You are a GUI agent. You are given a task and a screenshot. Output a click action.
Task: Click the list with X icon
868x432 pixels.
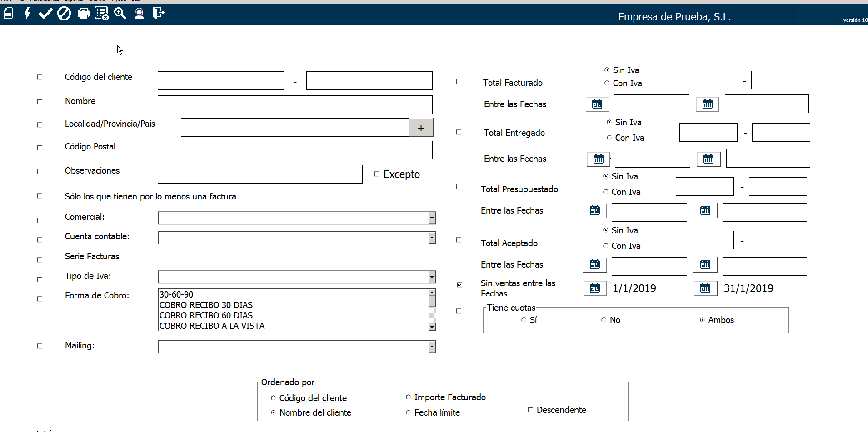coord(101,14)
